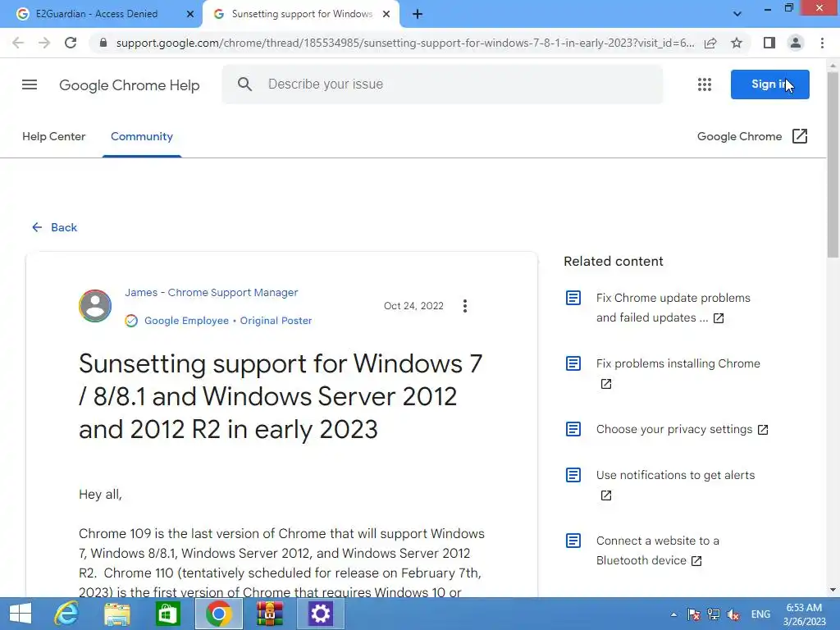Click the scrollbar down arrow
The width and height of the screenshot is (840, 630).
point(833,591)
